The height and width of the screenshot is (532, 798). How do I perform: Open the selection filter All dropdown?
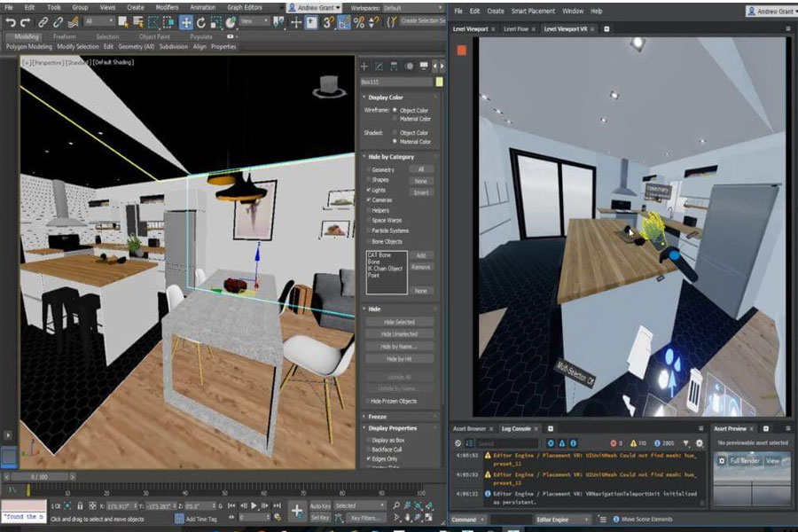(x=99, y=21)
